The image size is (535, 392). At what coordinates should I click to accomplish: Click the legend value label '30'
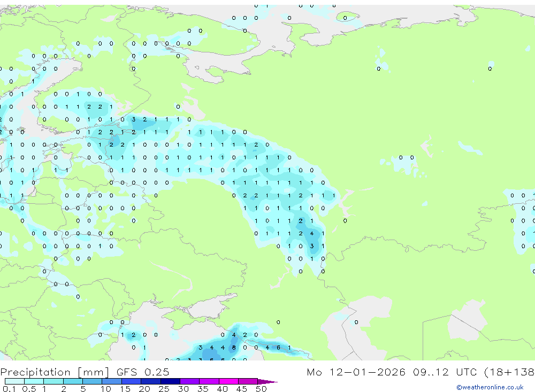[x=183, y=389]
